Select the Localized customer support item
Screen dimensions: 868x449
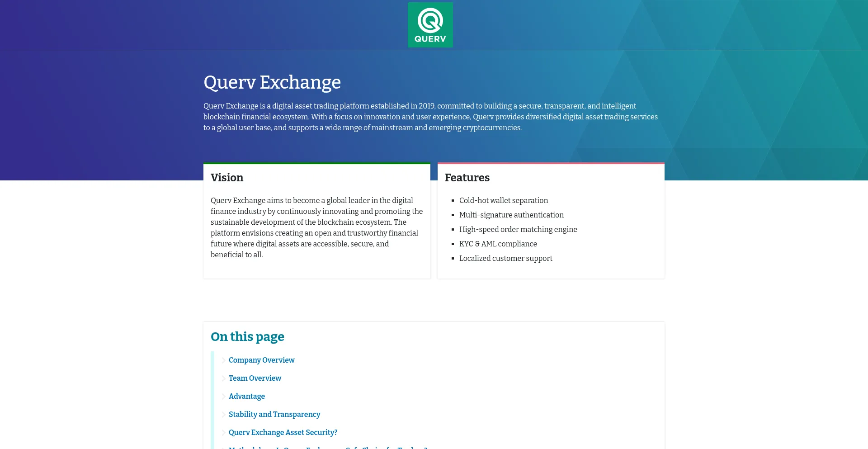506,258
